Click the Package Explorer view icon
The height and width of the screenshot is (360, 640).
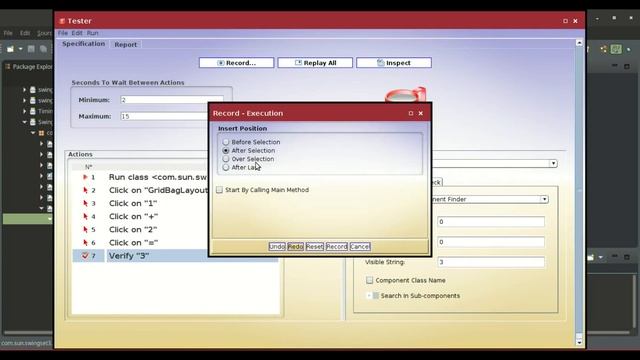tap(8, 67)
